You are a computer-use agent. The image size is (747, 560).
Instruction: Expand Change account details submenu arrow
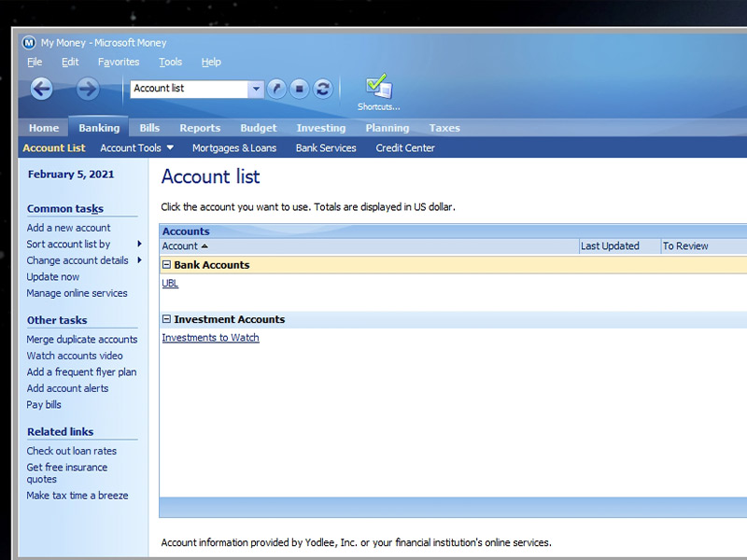click(x=139, y=260)
